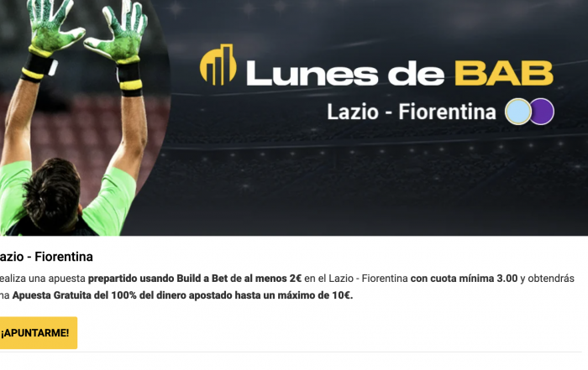The height and width of the screenshot is (370, 588).
Task: Click the goalkeeper image on the banner
Action: pos(81,117)
